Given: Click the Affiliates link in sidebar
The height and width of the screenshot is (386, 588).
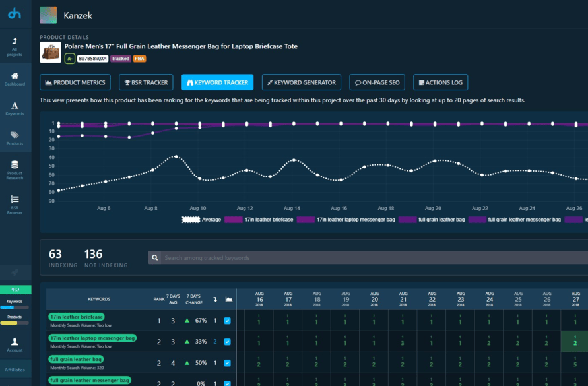Looking at the screenshot, I should (15, 370).
